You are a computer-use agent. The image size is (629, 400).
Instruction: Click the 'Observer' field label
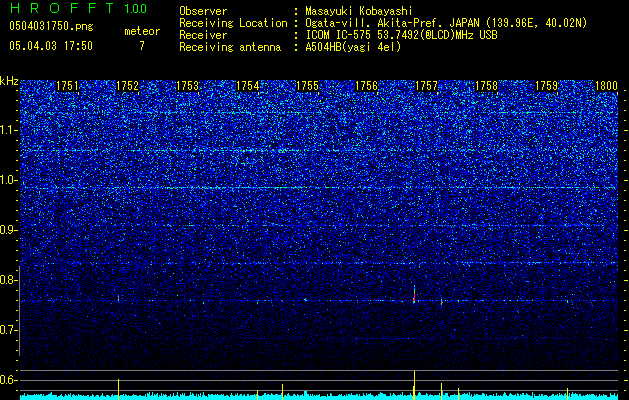point(203,11)
